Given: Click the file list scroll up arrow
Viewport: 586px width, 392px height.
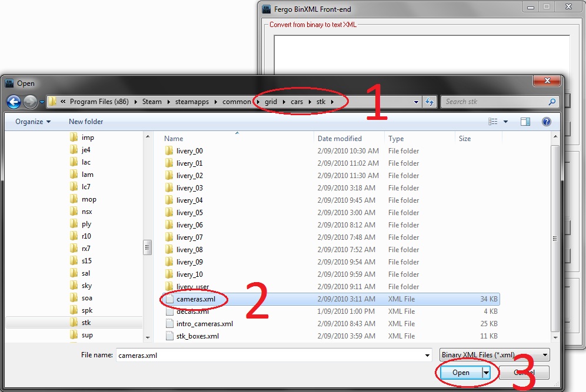Looking at the screenshot, I should click(555, 136).
